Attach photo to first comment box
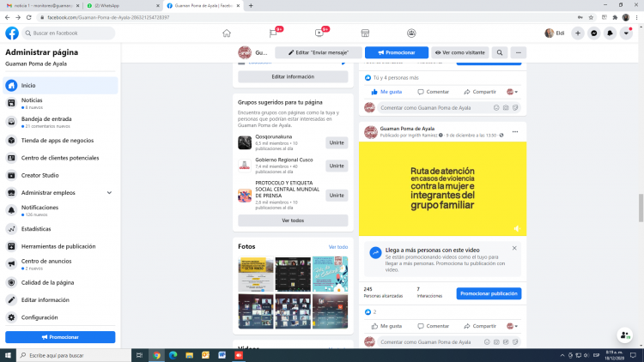 (x=506, y=107)
